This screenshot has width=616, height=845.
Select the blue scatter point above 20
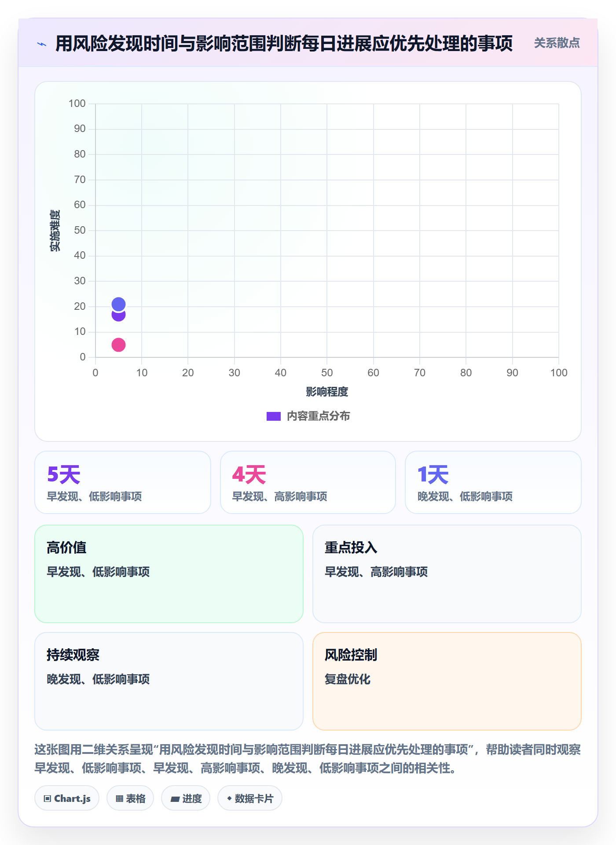tap(118, 304)
